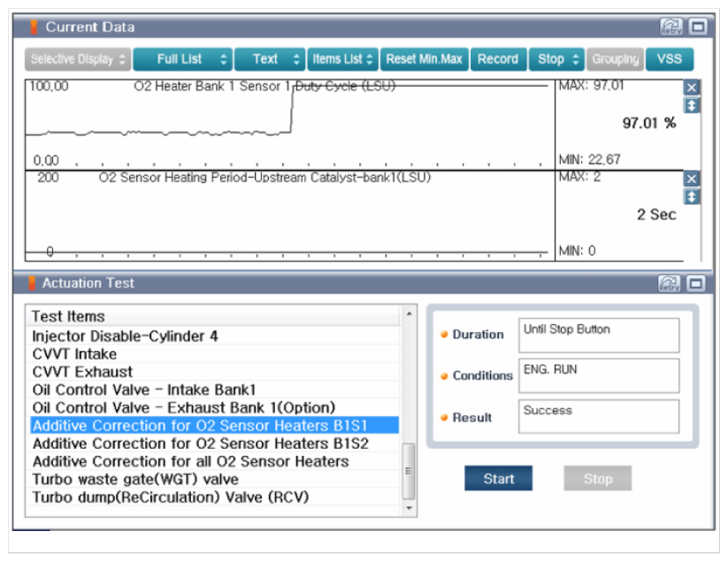The image size is (728, 562).
Task: Open the Full List dropdown
Action: [x=183, y=59]
